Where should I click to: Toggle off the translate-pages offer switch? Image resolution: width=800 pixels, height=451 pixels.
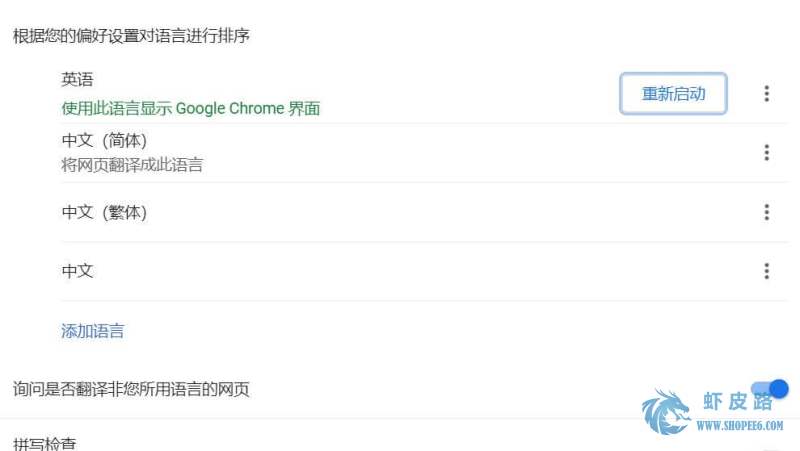click(x=769, y=389)
